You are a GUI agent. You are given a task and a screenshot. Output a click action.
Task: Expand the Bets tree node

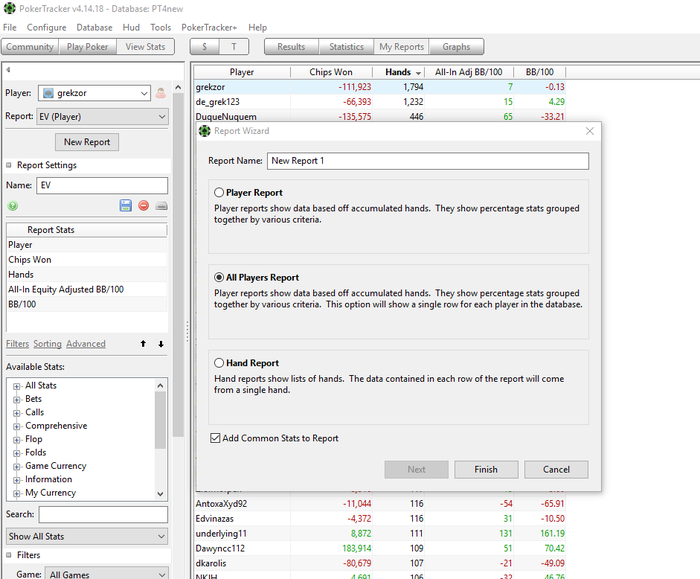point(17,400)
